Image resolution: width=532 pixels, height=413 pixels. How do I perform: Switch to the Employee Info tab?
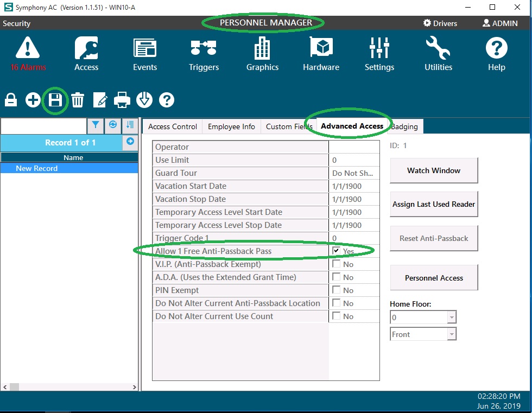[x=231, y=126]
